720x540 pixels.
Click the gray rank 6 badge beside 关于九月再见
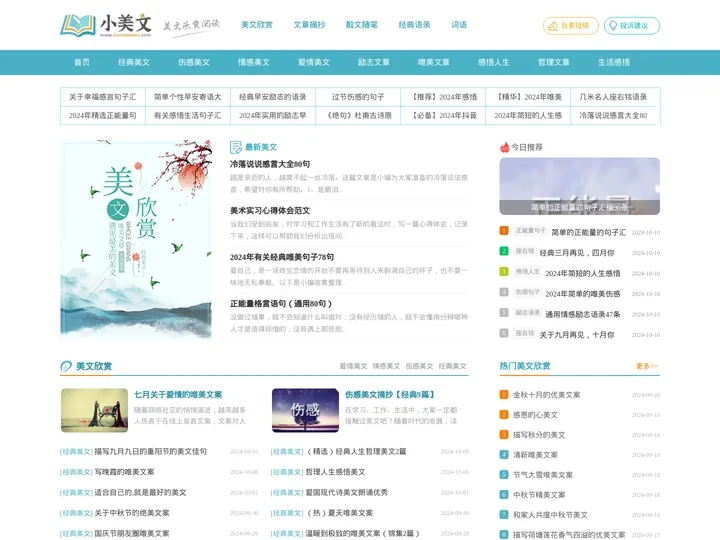point(504,333)
